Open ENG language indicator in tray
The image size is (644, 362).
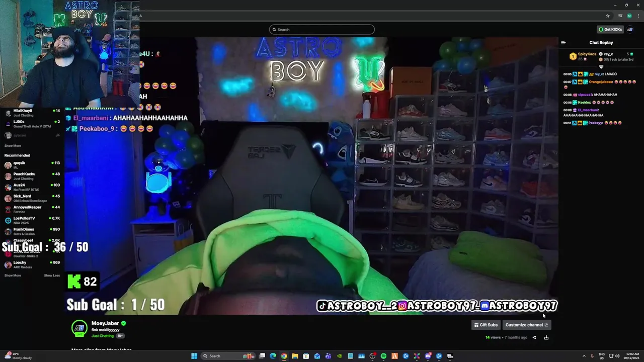[x=602, y=356]
